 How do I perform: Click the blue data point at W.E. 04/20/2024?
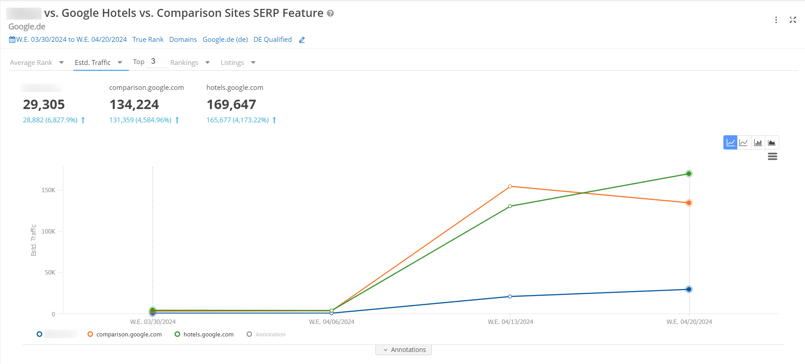(x=688, y=290)
